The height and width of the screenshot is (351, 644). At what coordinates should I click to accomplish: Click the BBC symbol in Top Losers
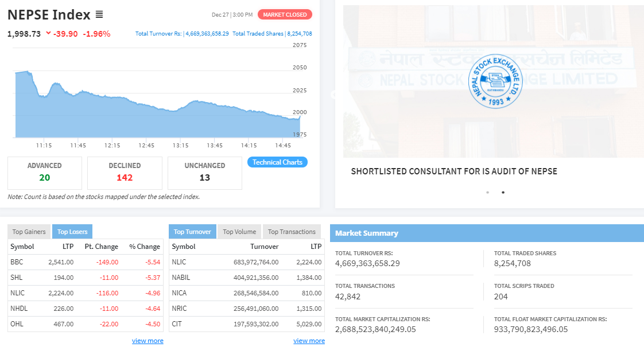click(x=17, y=262)
